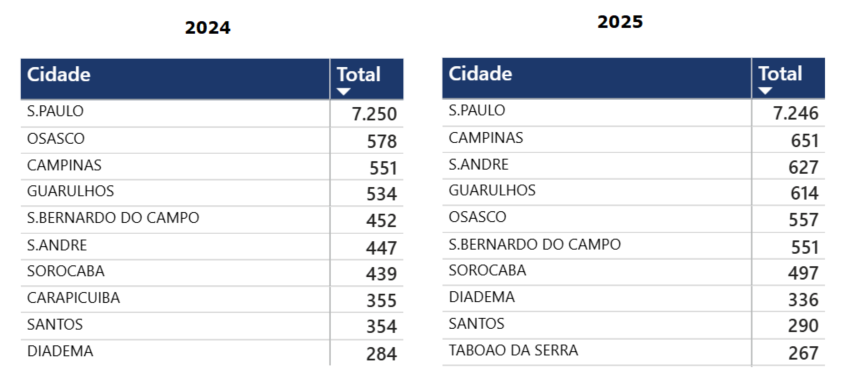843x377 pixels.
Task: Select TABOAO DA SERRA row in 2025
Action: click(633, 352)
